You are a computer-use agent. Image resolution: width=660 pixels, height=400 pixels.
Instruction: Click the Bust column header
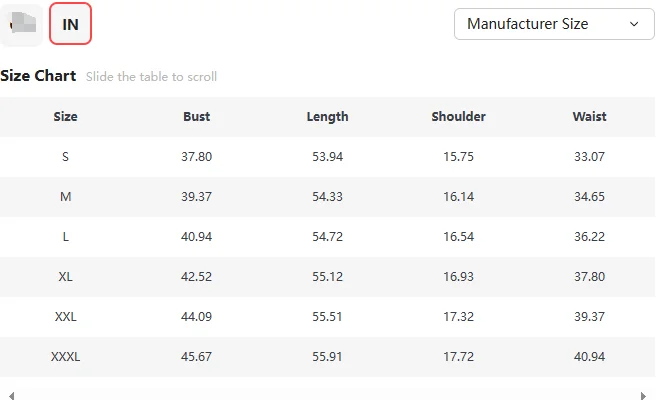[197, 116]
